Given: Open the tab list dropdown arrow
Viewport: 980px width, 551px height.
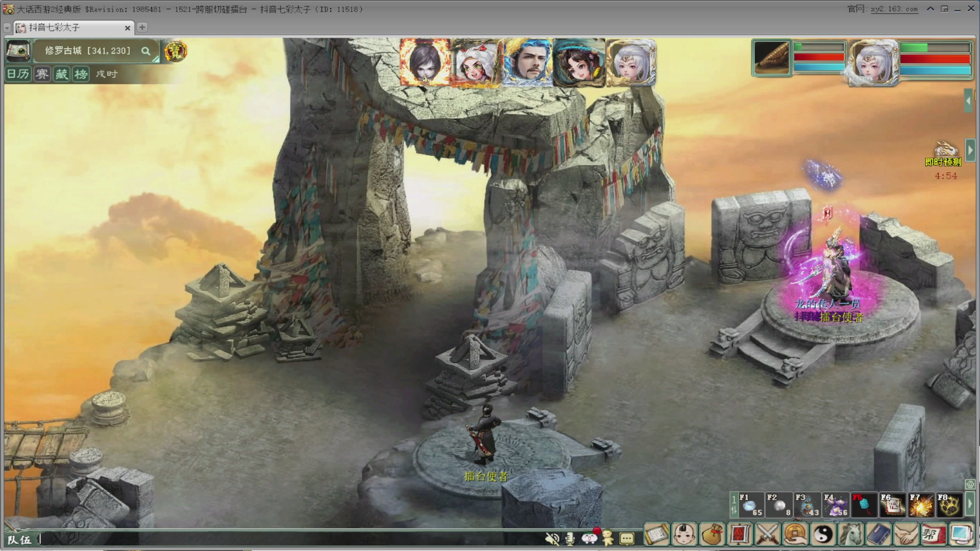Looking at the screenshot, I should pos(7,28).
